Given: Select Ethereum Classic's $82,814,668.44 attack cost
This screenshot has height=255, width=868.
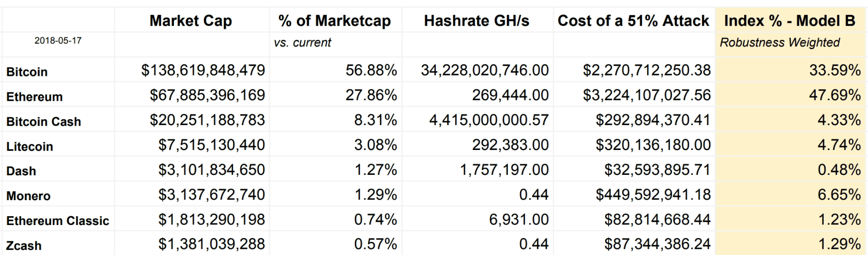Looking at the screenshot, I should tap(657, 219).
